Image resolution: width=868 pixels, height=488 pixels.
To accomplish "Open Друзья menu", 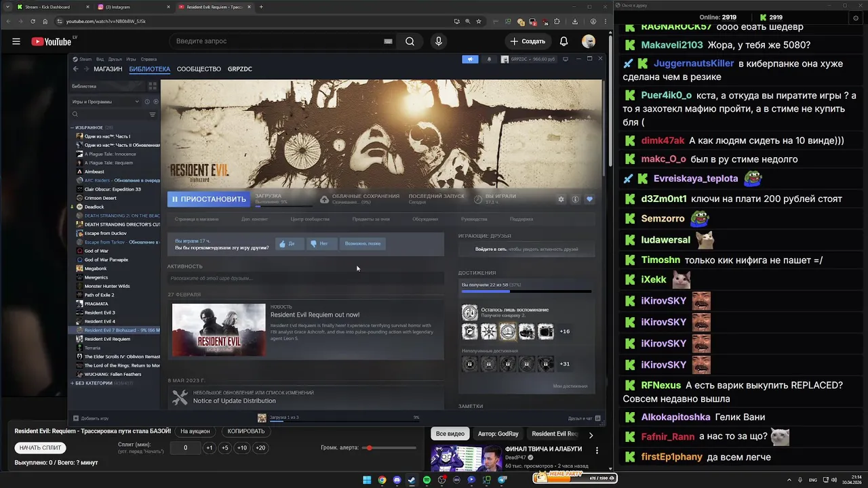I will [115, 59].
